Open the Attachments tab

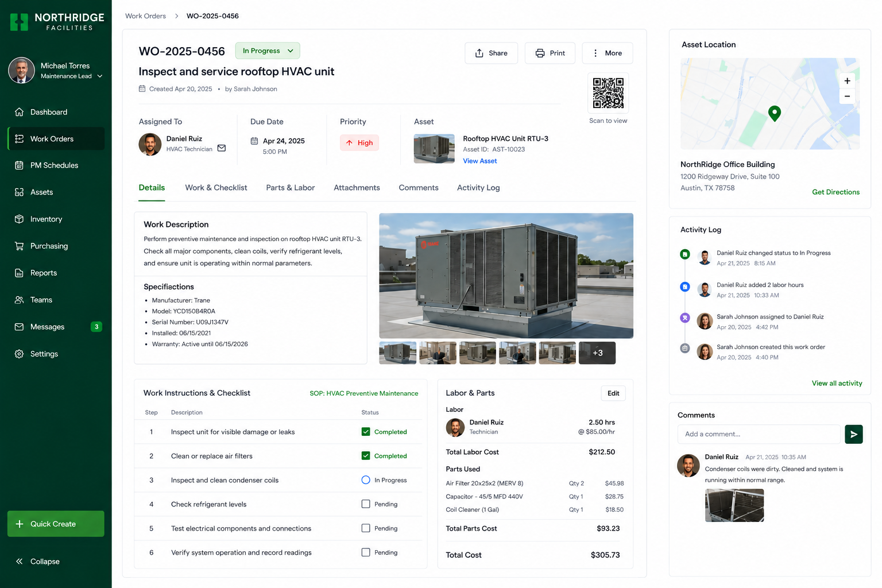(357, 188)
